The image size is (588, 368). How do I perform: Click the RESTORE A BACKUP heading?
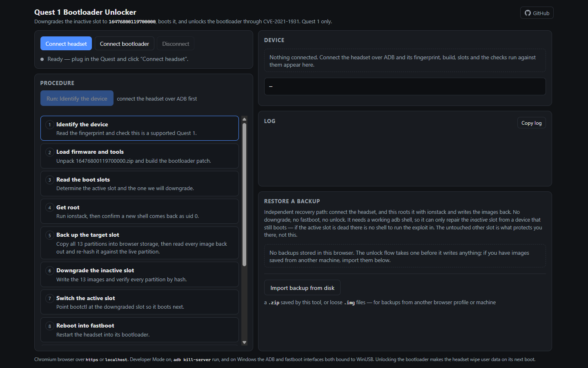click(x=292, y=201)
